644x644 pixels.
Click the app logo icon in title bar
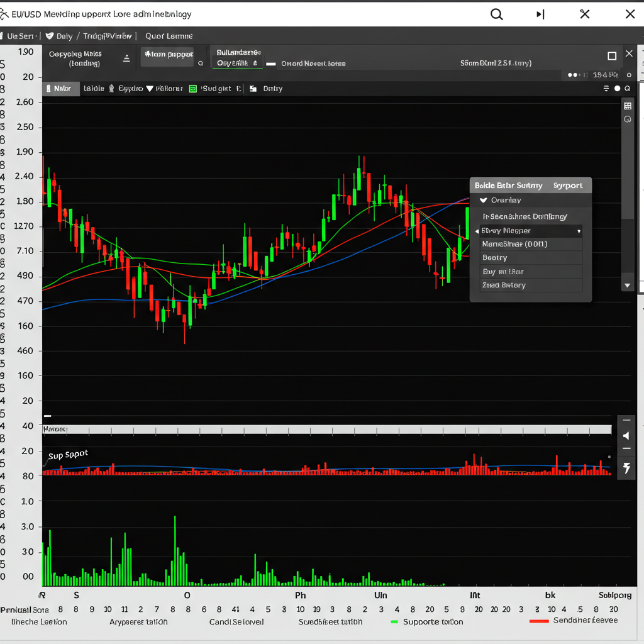pos(4,14)
